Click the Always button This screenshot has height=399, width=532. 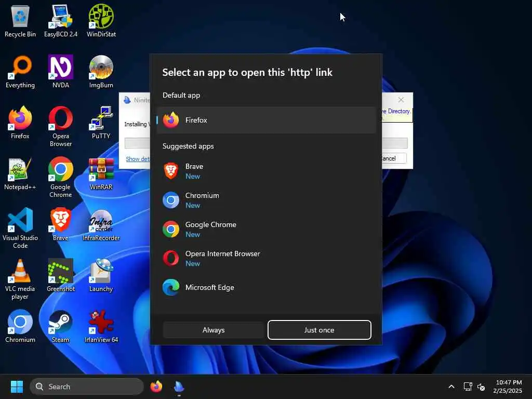(214, 330)
